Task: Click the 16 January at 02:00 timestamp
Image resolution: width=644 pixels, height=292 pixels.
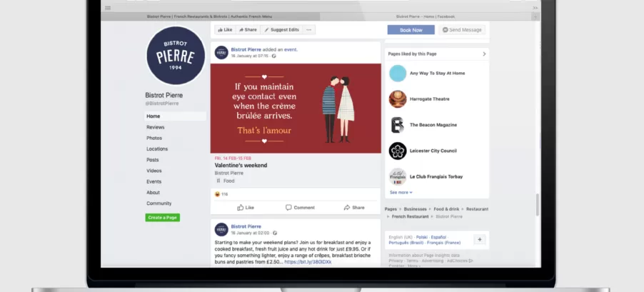Action: click(x=250, y=233)
